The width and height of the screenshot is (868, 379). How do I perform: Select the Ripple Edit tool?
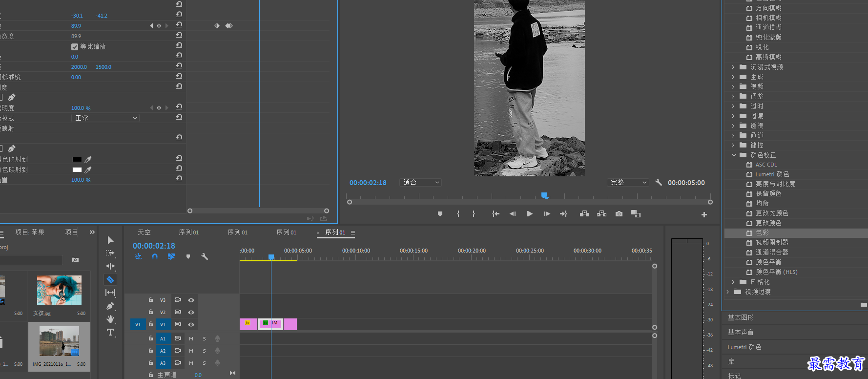[110, 266]
